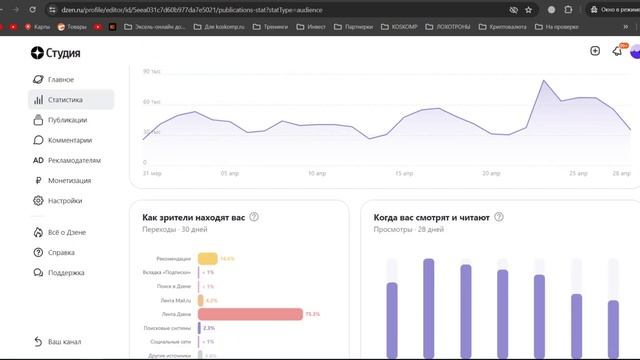Click help icon next to Как зрители находят вас
The image size is (640, 360).
pos(254,217)
